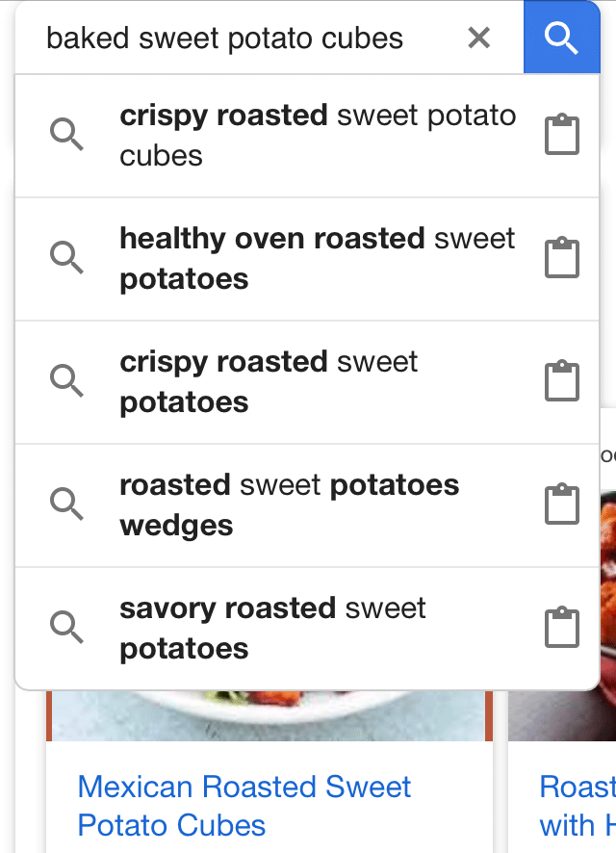Click magnifier icon beside "crispy roasted sweet potato cubes"
This screenshot has width=616, height=853.
click(x=66, y=134)
